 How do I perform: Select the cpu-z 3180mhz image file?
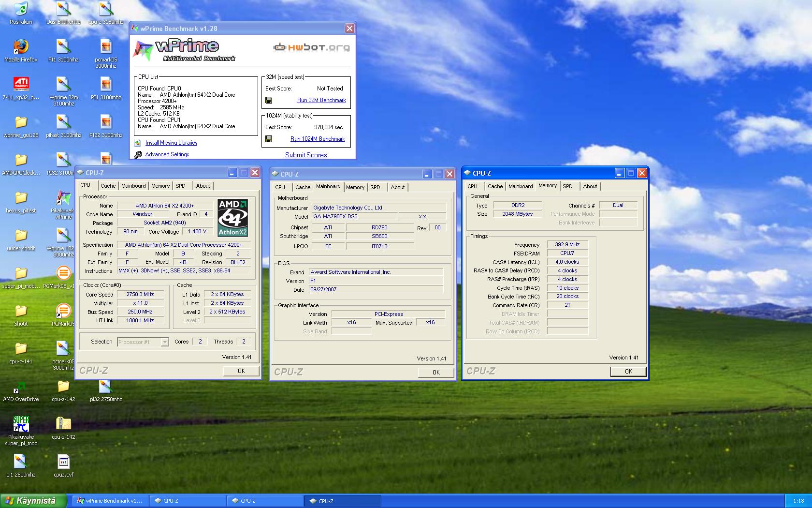click(x=106, y=12)
